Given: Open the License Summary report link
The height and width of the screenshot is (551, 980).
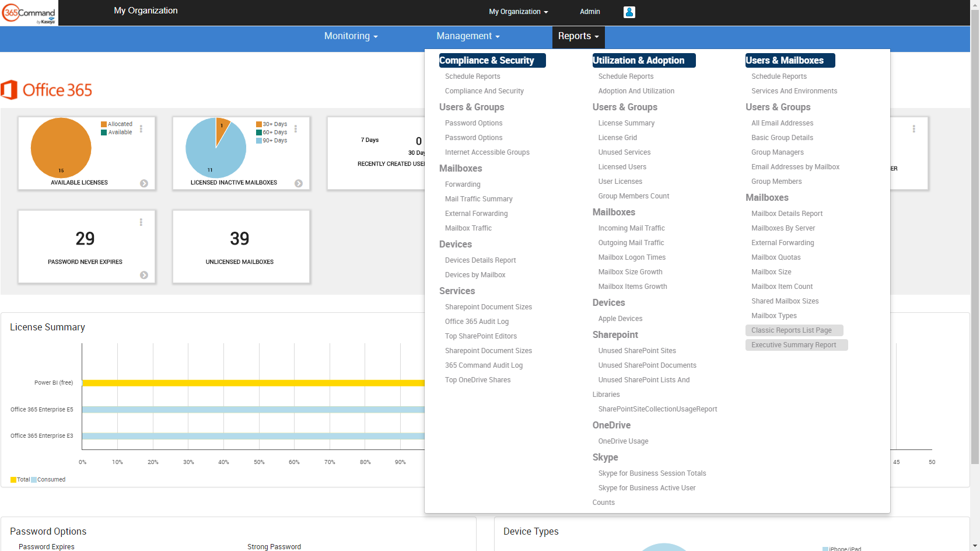Looking at the screenshot, I should click(x=626, y=123).
